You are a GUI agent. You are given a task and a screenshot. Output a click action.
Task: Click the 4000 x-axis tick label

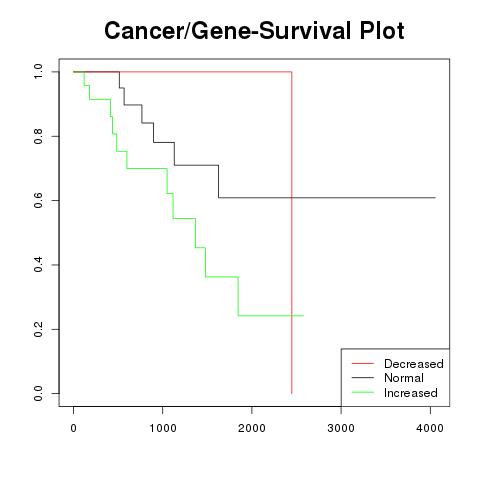[430, 428]
